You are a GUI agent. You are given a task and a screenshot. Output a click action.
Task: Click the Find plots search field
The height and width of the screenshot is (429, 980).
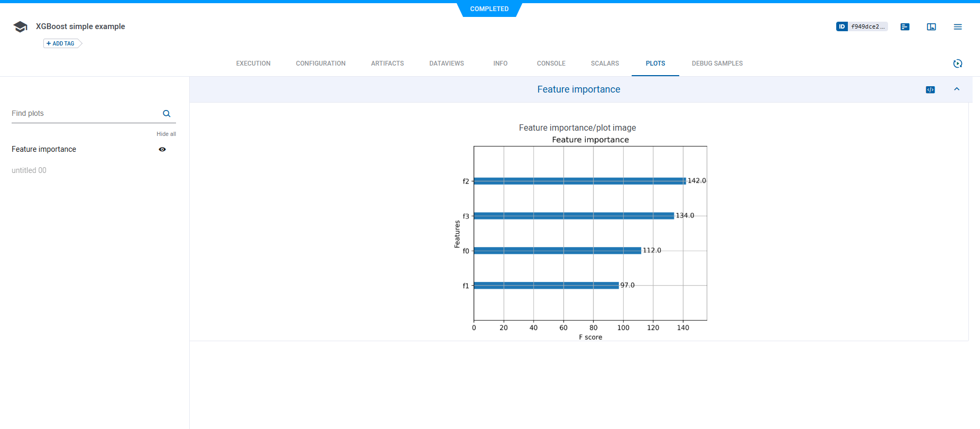pos(85,114)
